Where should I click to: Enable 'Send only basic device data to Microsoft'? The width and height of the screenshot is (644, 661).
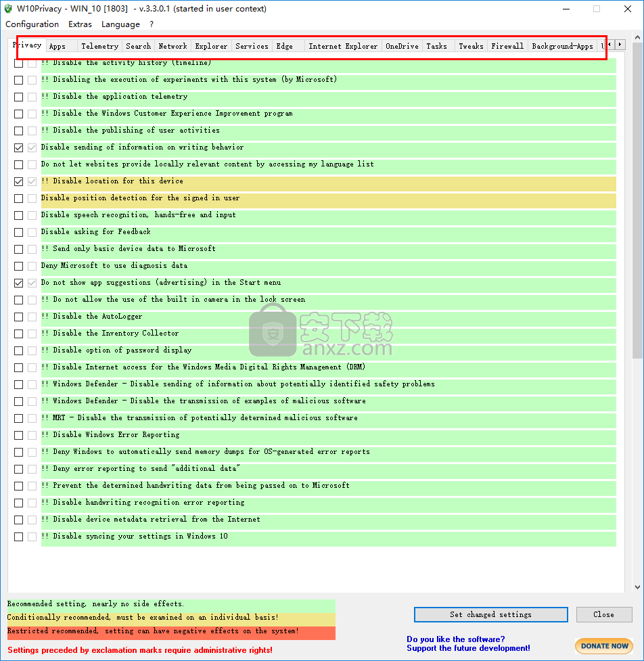coord(18,249)
